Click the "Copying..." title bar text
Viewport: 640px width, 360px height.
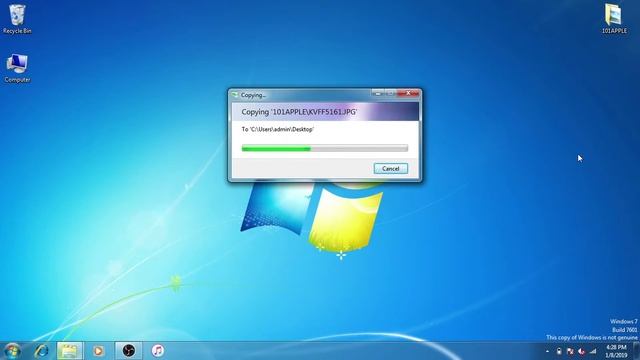click(253, 95)
